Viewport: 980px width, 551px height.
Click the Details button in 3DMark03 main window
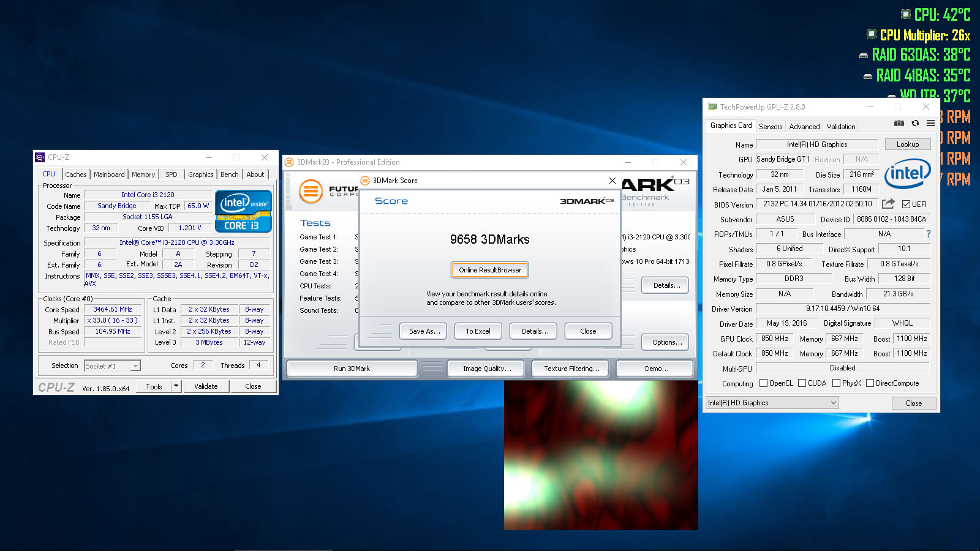(x=665, y=285)
